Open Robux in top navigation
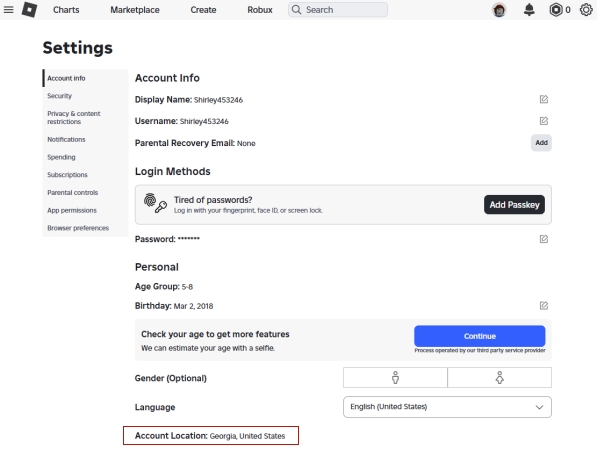This screenshot has width=597, height=450. [260, 10]
